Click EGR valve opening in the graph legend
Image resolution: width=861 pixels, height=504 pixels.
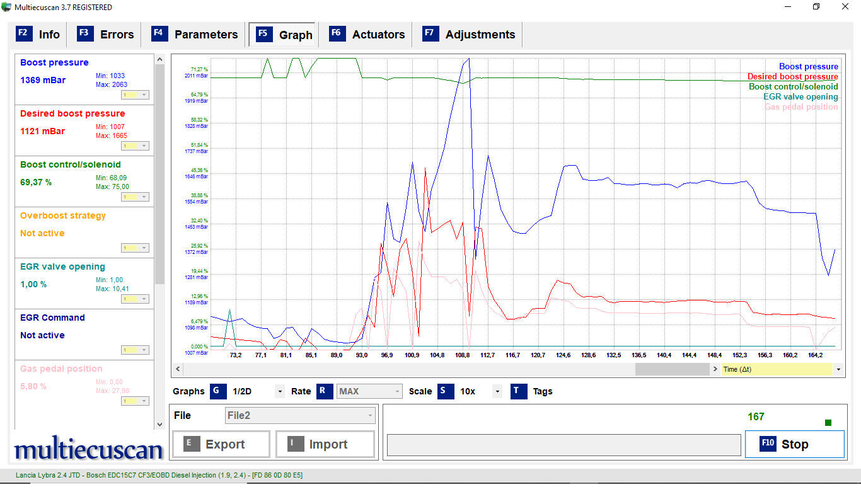click(800, 96)
